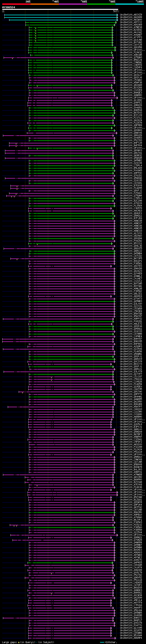Image resolution: width=146 pixels, height=644 pixels.
Task: Open hit UniRef100_Q42689
Action: 131,17
